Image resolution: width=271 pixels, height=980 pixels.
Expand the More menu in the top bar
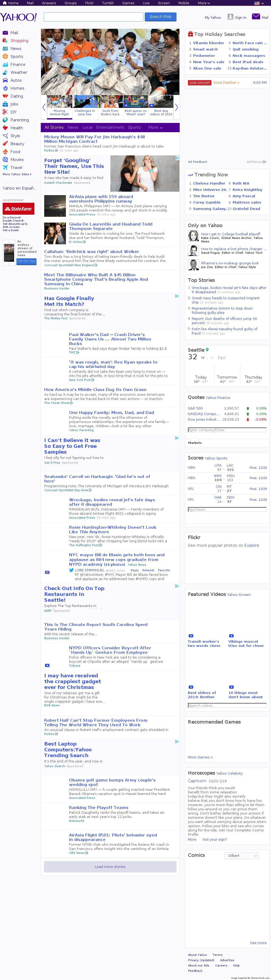[x=204, y=3]
